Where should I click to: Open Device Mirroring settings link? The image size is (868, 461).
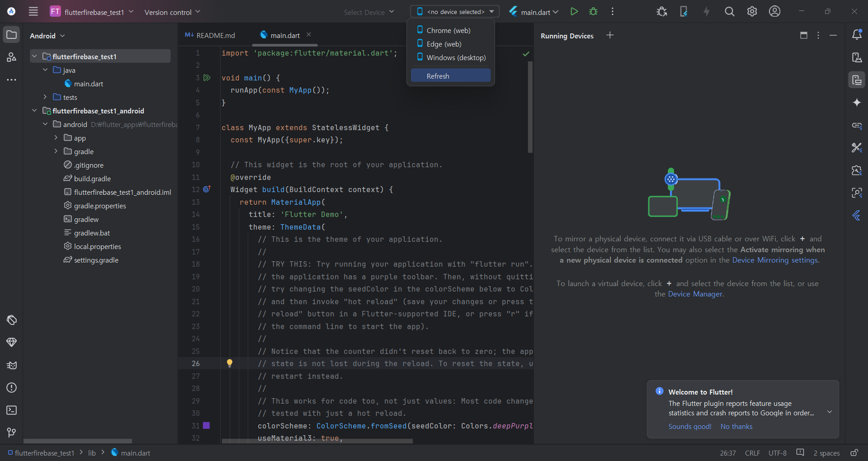(775, 260)
